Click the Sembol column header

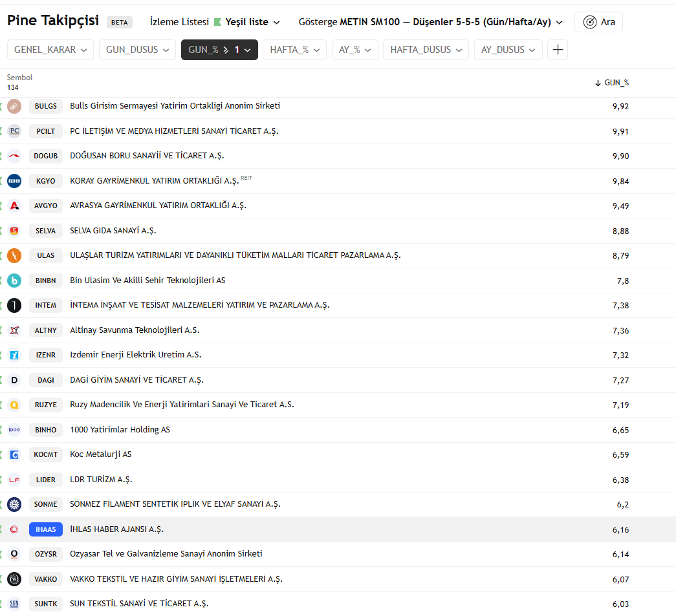[20, 78]
